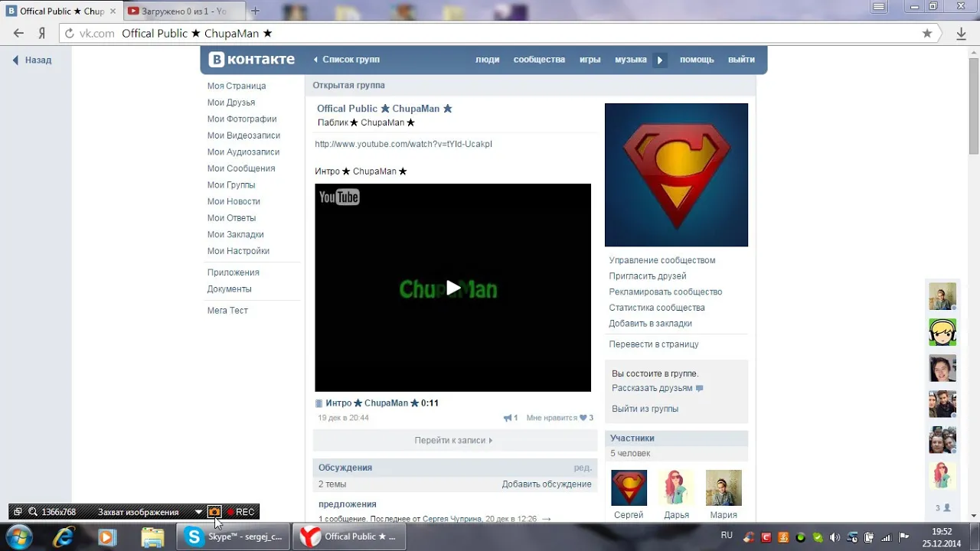This screenshot has height=551, width=980.
Task: Open member Мария's avatar
Action: coord(724,487)
